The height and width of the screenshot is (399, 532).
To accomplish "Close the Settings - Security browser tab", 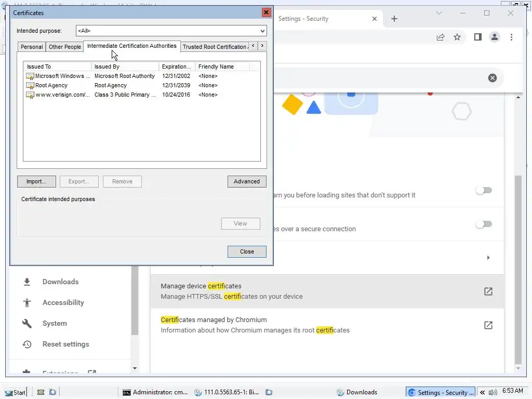I will click(x=375, y=19).
